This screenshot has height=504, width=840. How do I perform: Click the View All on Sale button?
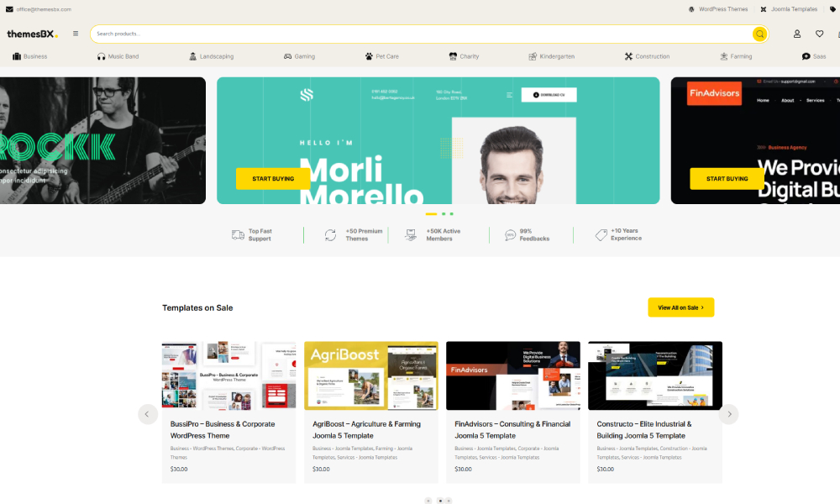[680, 307]
